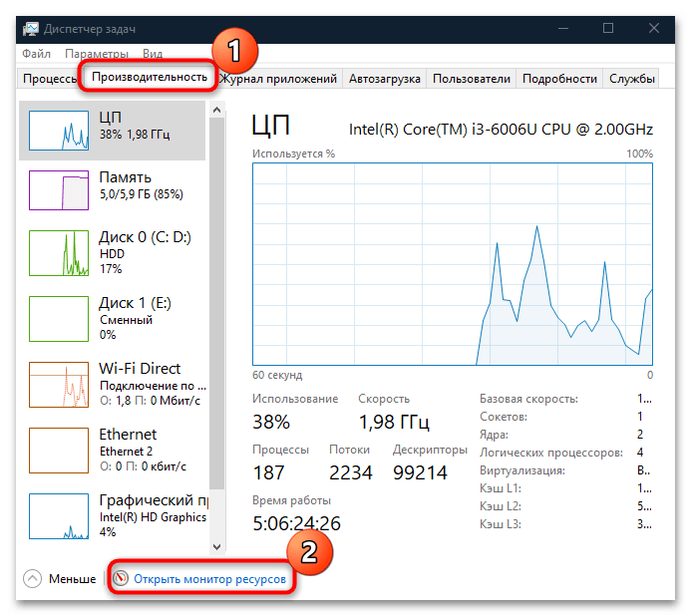Switch to the Автозагрузка tab
Screen dimensions: 691x616
tap(384, 79)
